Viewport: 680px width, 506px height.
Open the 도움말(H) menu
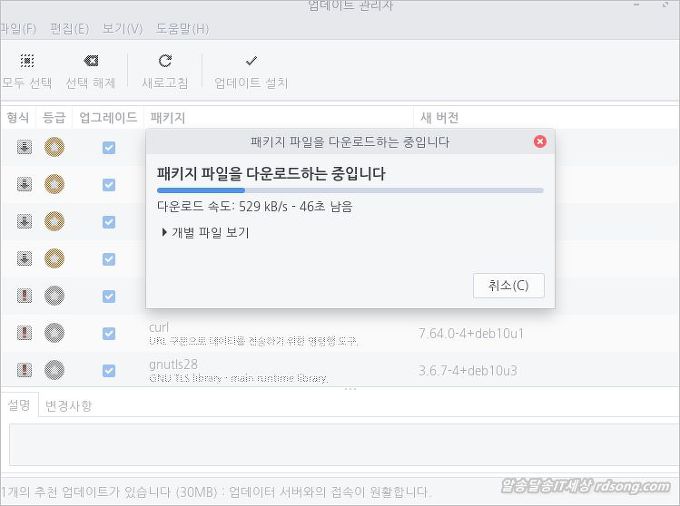tap(182, 28)
